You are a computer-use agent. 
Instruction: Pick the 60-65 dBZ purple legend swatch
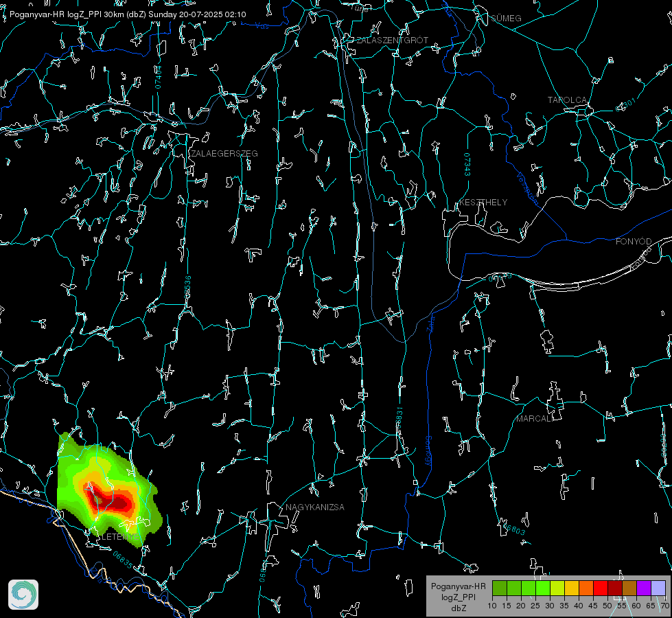pos(644,588)
